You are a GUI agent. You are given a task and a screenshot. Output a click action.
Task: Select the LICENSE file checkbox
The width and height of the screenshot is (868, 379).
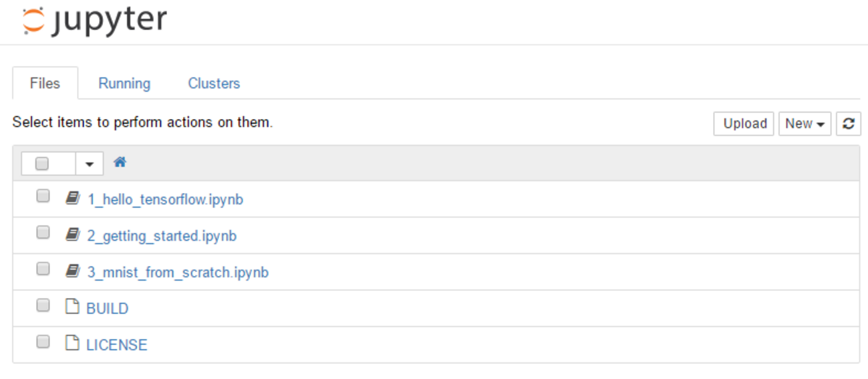click(x=43, y=342)
